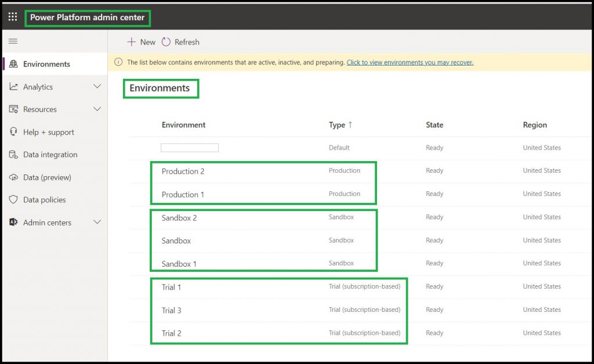Select the Trial 2 environment
This screenshot has width=594, height=364.
tap(171, 333)
